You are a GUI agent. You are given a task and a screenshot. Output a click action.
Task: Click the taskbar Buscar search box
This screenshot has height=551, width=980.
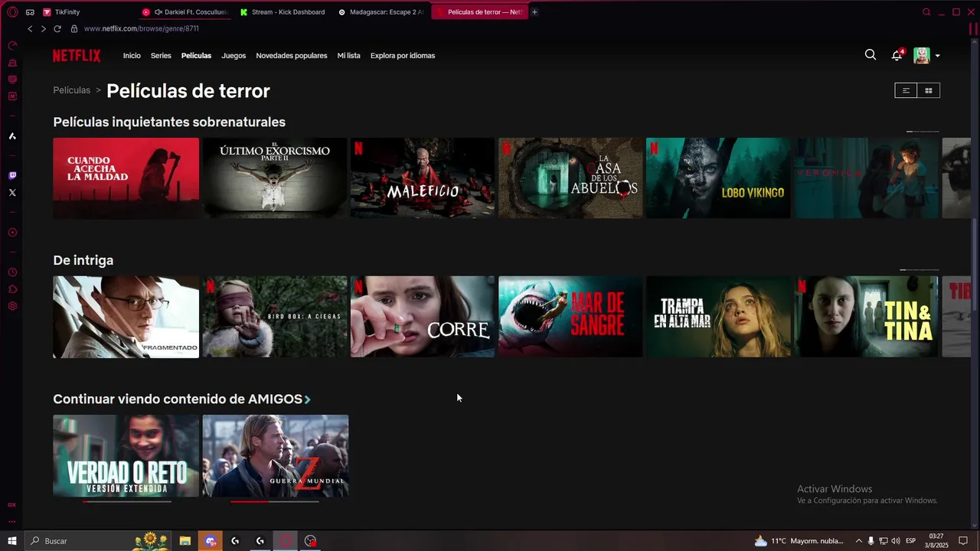click(100, 541)
